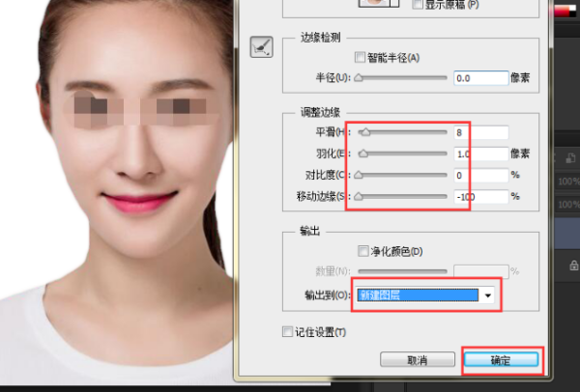The height and width of the screenshot is (392, 580).
Task: Click the view mode preview thumbnail dropdown
Action: point(379,3)
